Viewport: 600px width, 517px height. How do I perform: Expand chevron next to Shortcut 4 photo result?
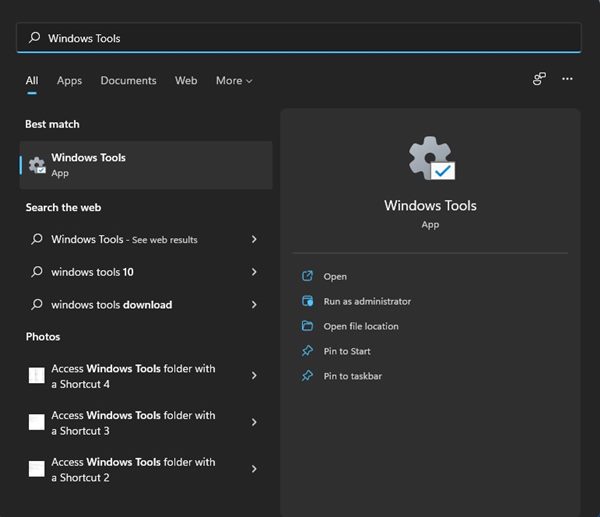(254, 376)
